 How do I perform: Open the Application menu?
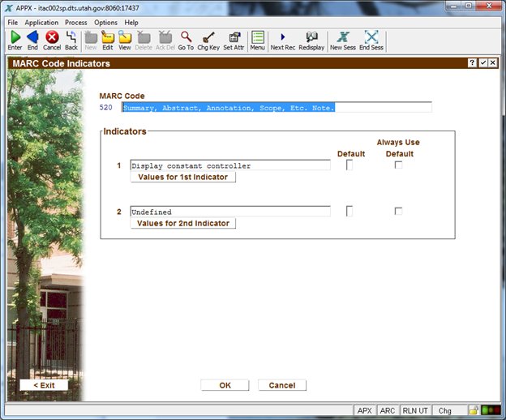41,23
